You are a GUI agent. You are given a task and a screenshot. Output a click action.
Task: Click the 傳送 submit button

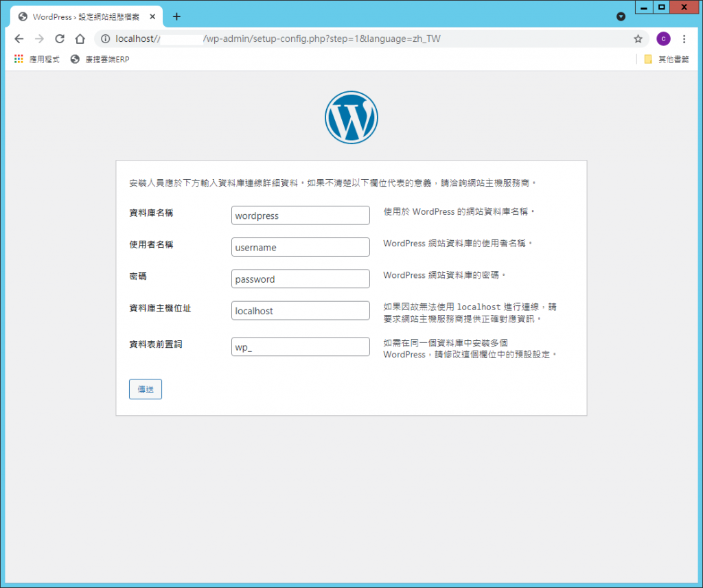click(x=145, y=389)
